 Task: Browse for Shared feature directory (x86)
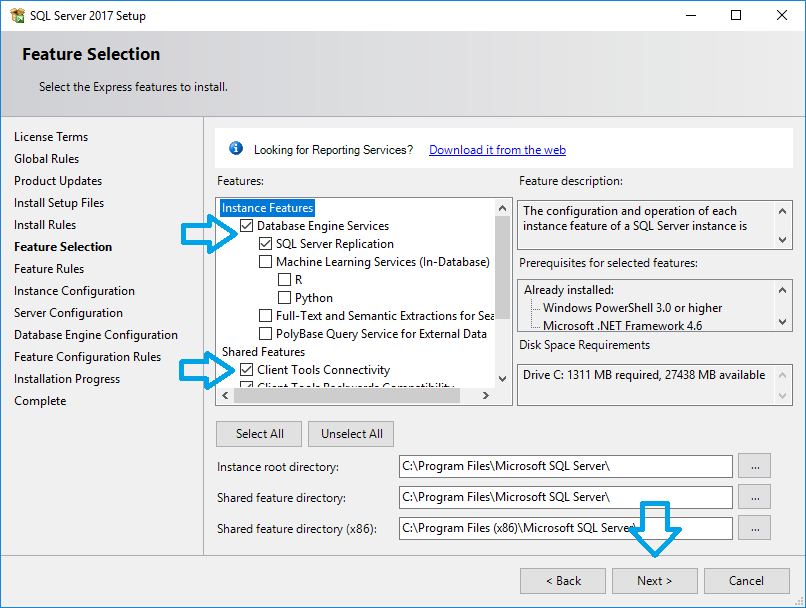pyautogui.click(x=754, y=528)
